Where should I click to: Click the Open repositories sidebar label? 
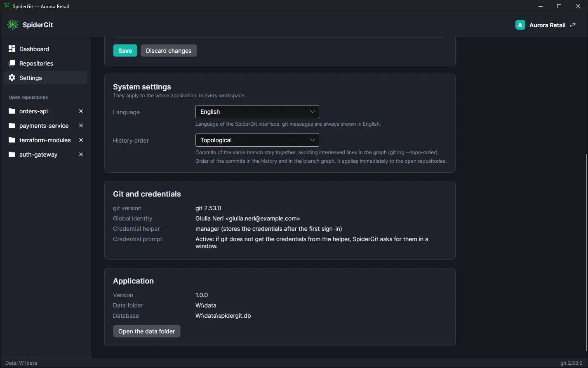pyautogui.click(x=28, y=97)
